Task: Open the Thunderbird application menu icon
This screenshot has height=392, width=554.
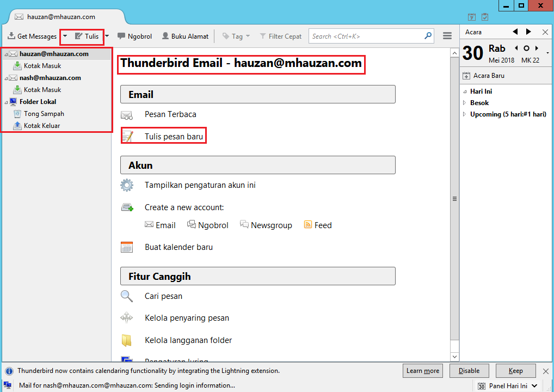Action: (447, 36)
